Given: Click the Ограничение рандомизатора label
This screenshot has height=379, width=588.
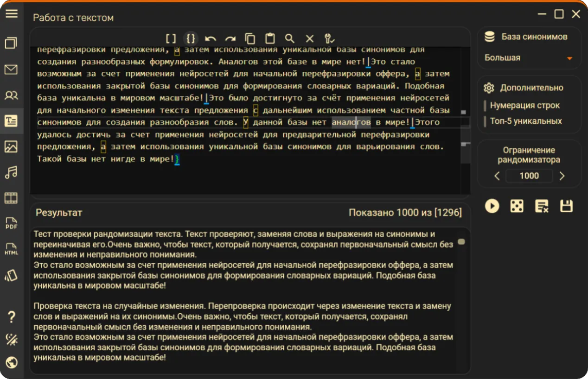Looking at the screenshot, I should (x=529, y=155).
